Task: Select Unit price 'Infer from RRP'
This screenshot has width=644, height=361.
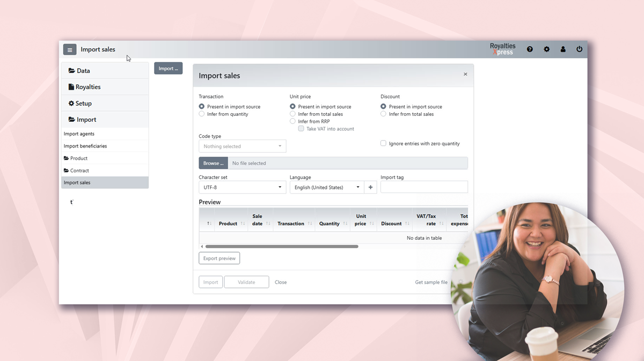Action: [x=293, y=121]
